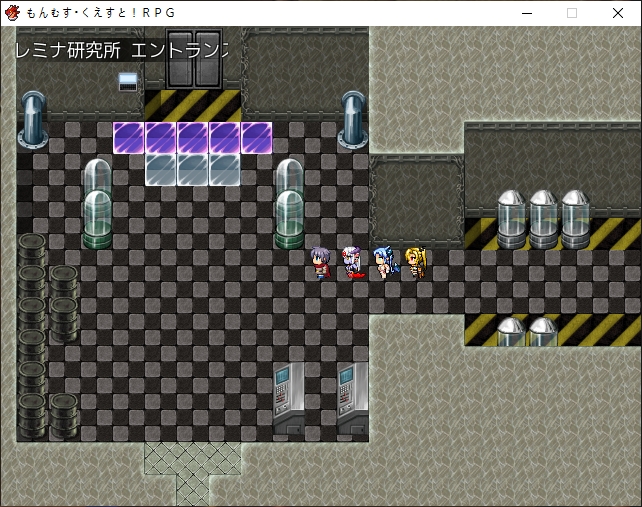This screenshot has height=507, width=642.
Task: Click the metal double door at top
Action: (194, 59)
